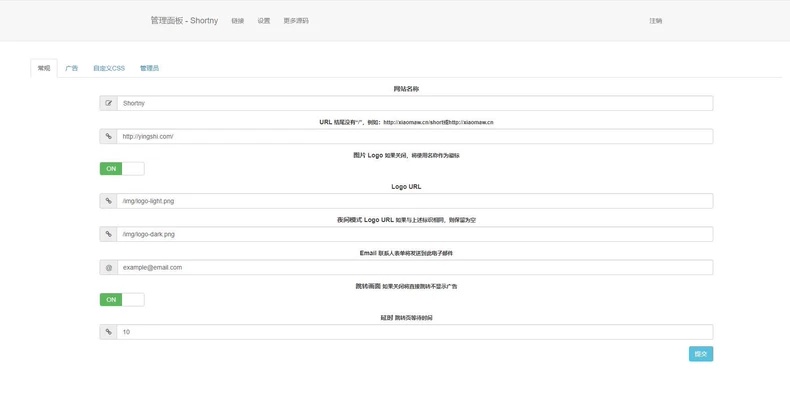The height and width of the screenshot is (405, 790).
Task: Click the 延时 label text
Action: click(x=386, y=318)
